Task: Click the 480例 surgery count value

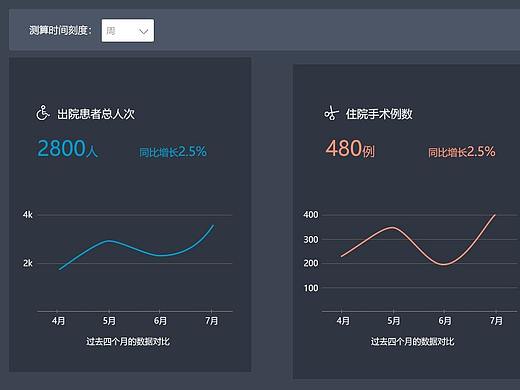Action: point(350,148)
